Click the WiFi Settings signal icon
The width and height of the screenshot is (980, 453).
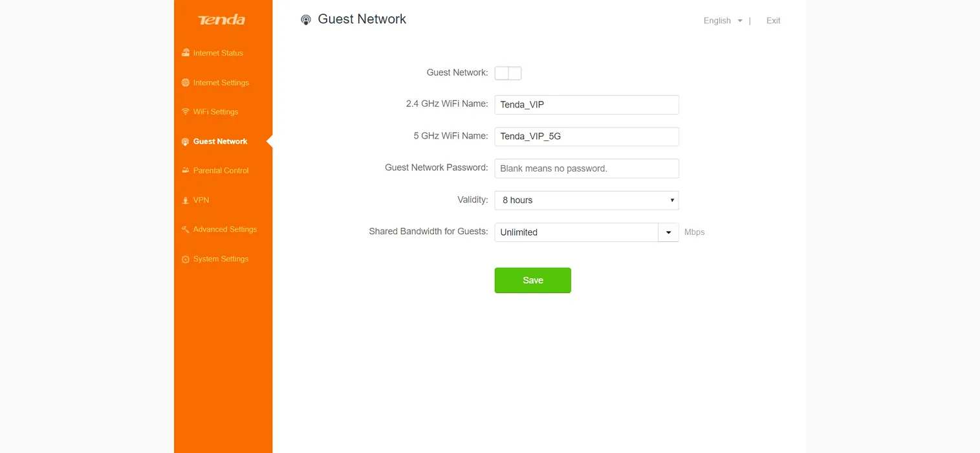(x=186, y=112)
